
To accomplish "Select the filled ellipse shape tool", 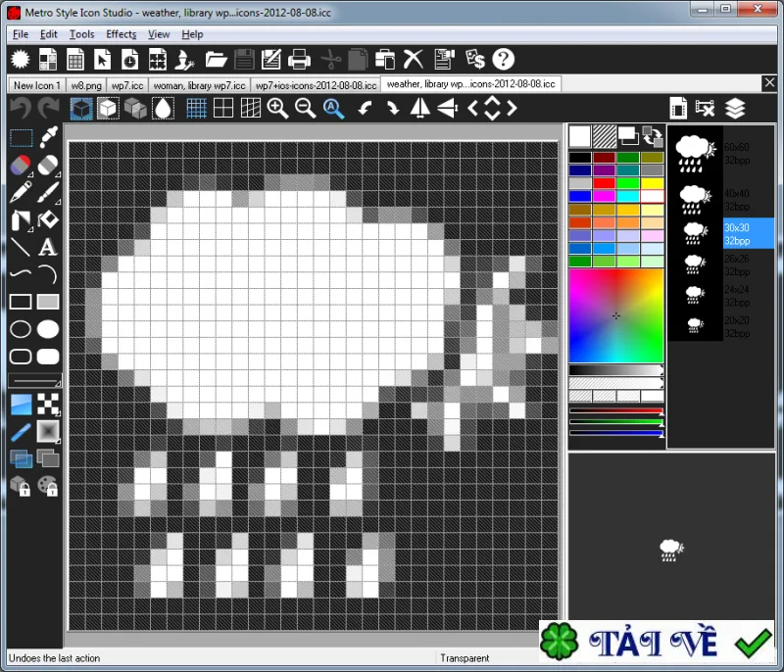I will 48,329.
